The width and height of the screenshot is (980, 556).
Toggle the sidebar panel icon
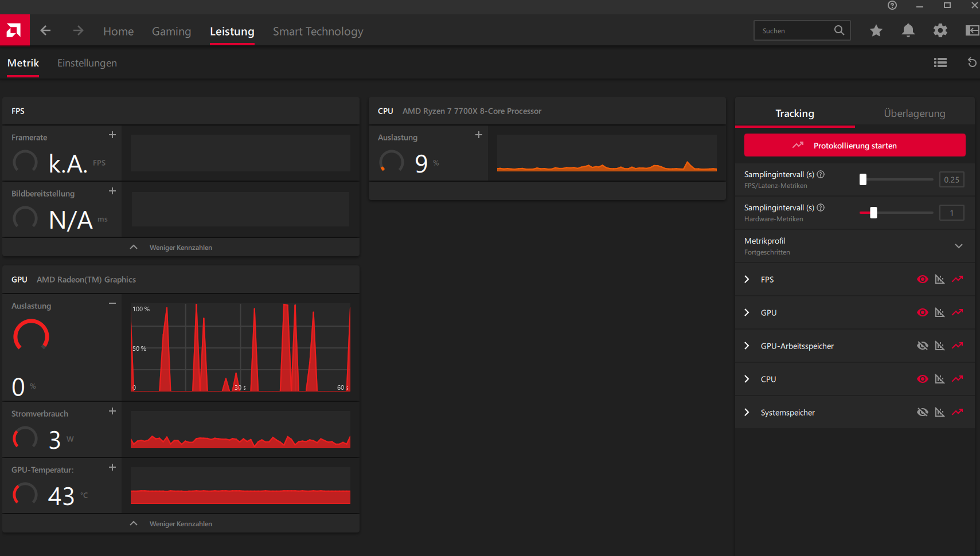point(973,31)
